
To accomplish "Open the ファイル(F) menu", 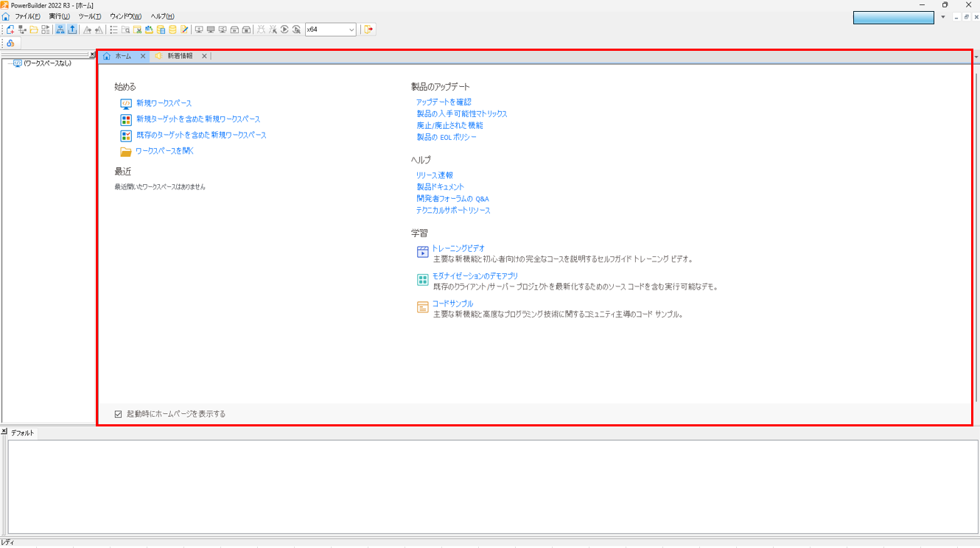I will 27,16.
